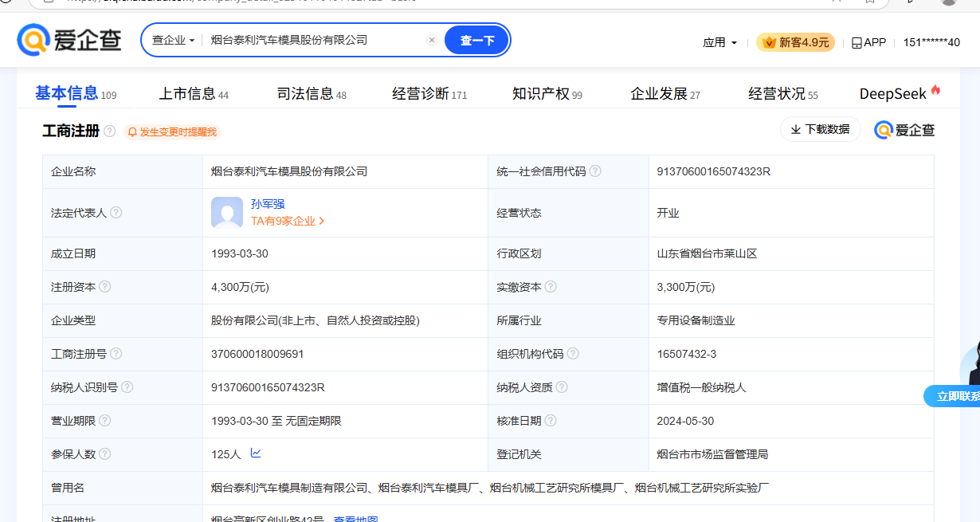Clear the search box with the X icon
The width and height of the screenshot is (980, 522).
point(432,40)
